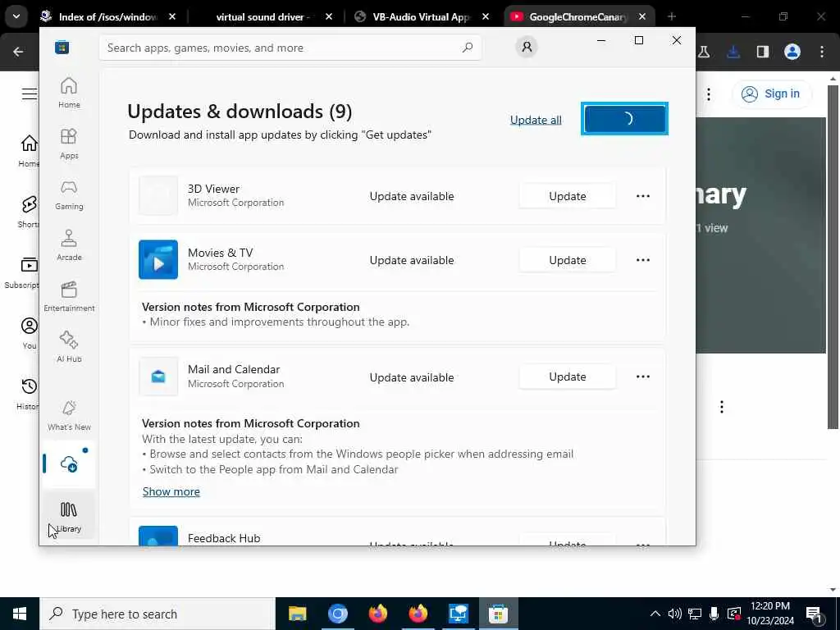Click Mail and Calendar app icon
Image resolution: width=840 pixels, height=630 pixels.
(158, 377)
